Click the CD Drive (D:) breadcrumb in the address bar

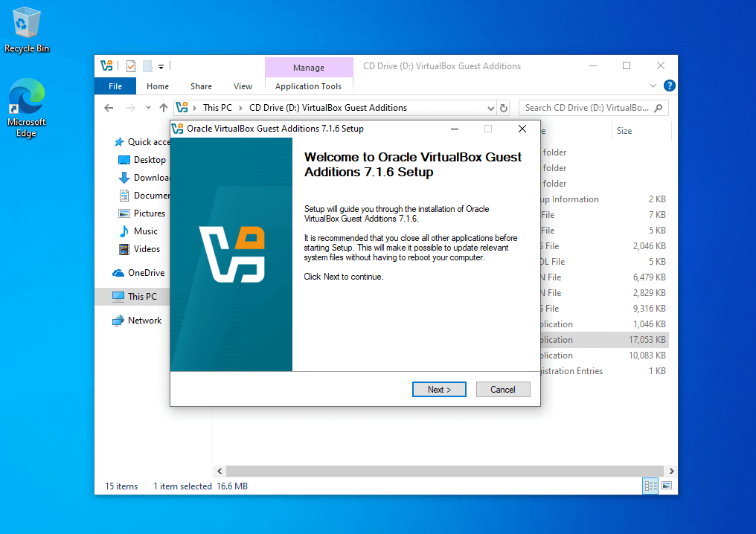coord(328,108)
